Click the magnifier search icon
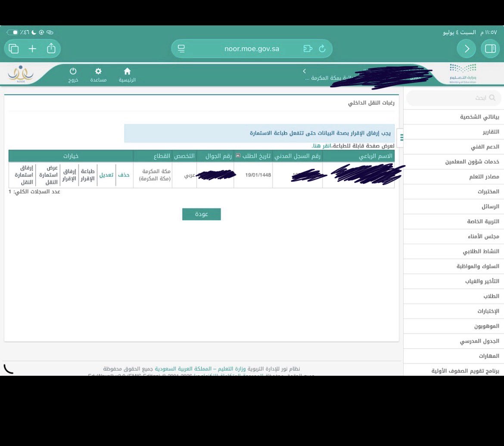The height and width of the screenshot is (446, 504). (492, 98)
